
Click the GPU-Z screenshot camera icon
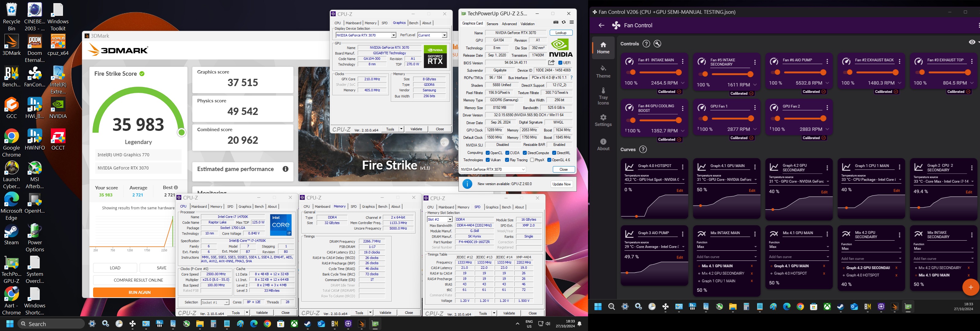(x=556, y=22)
